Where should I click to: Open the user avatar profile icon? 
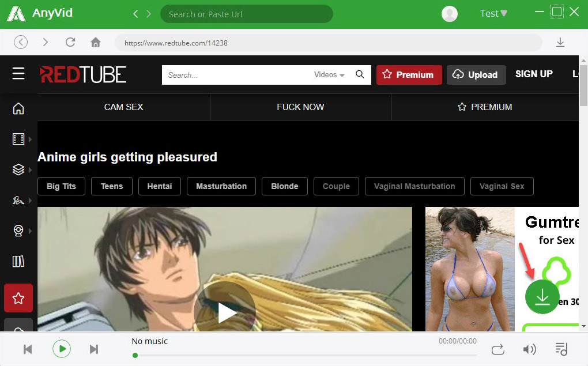coord(449,14)
